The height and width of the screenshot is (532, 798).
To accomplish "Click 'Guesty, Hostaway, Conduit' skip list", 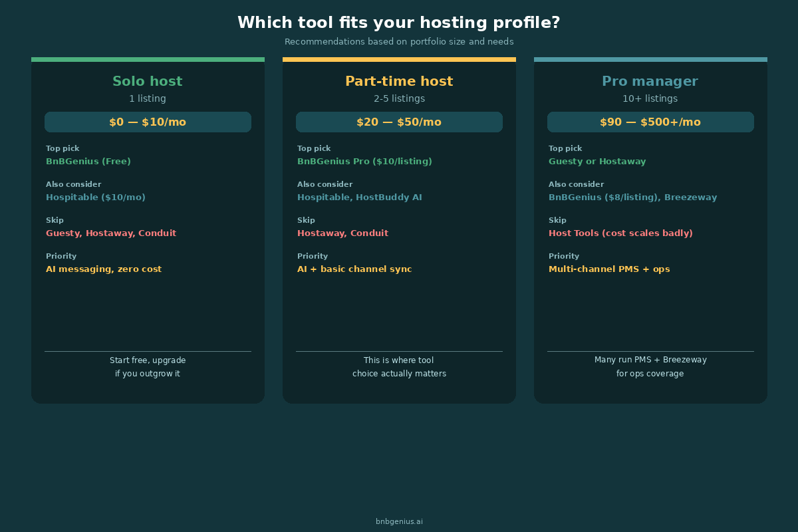I will point(111,233).
